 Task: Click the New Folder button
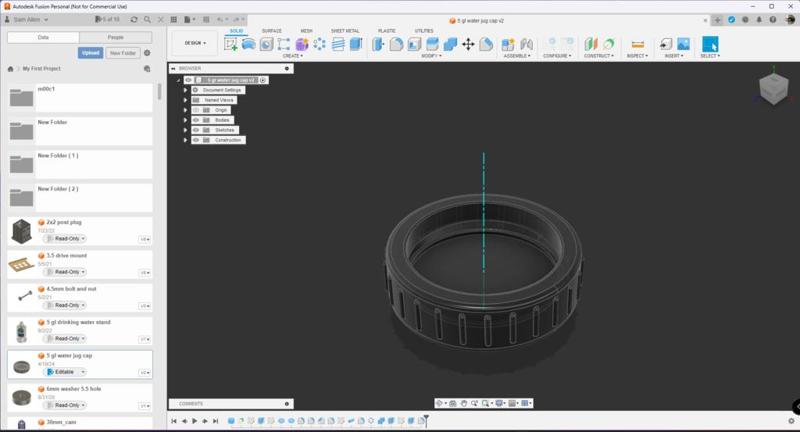[123, 53]
